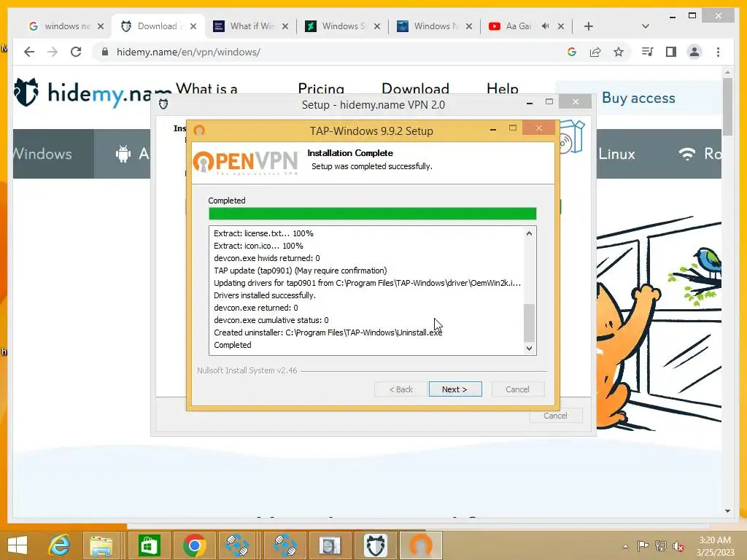This screenshot has height=560, width=747.
Task: Switch to Chrome in taskbar
Action: [194, 545]
